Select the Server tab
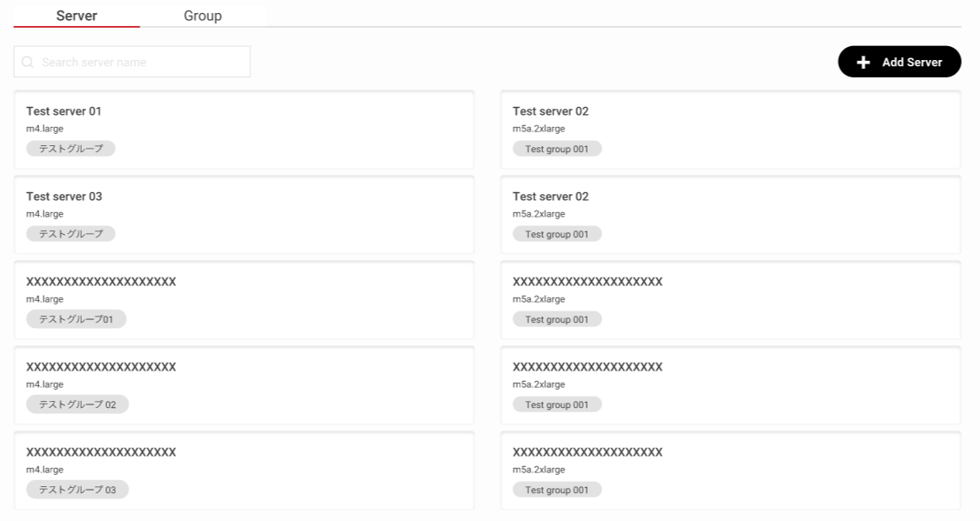This screenshot has width=980, height=521. click(x=77, y=16)
